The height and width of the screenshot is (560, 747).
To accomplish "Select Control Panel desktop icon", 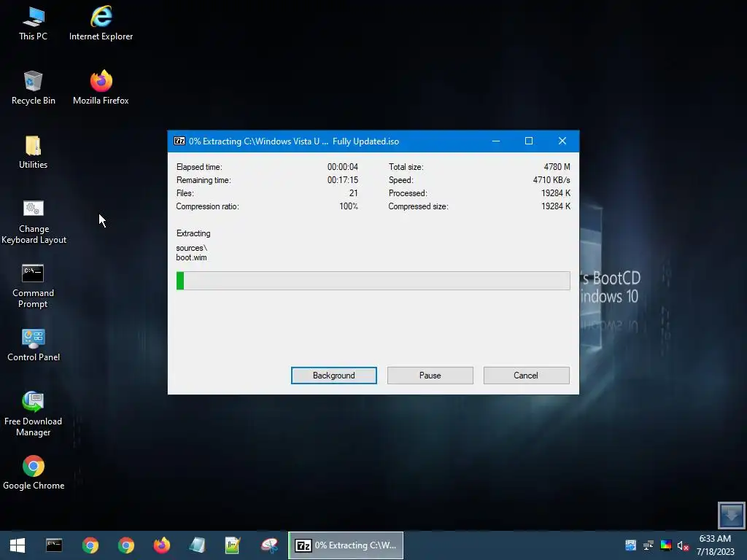I will pos(34,345).
